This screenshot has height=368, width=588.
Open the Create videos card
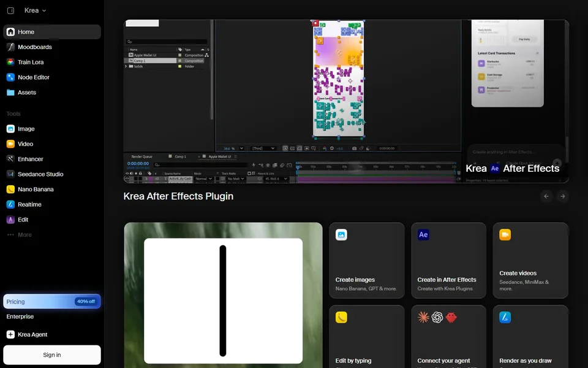[530, 261]
